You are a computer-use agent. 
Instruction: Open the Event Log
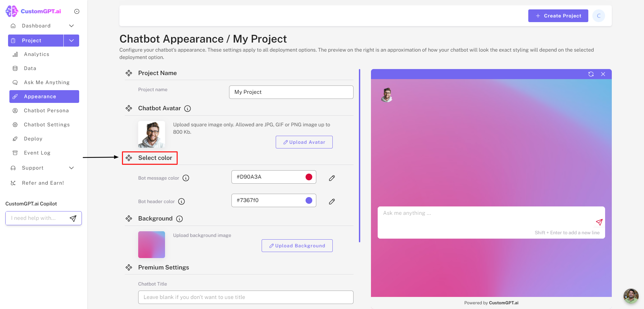[37, 153]
